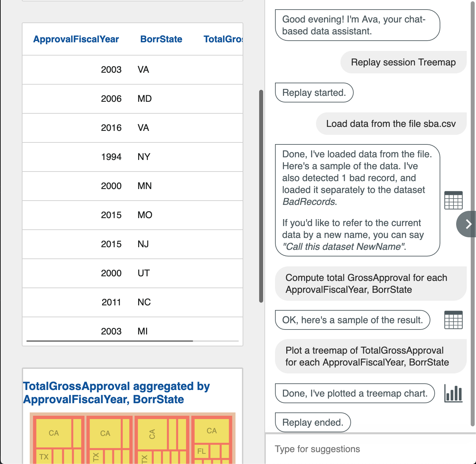Click the table icon beside BadRecords message

click(x=453, y=200)
